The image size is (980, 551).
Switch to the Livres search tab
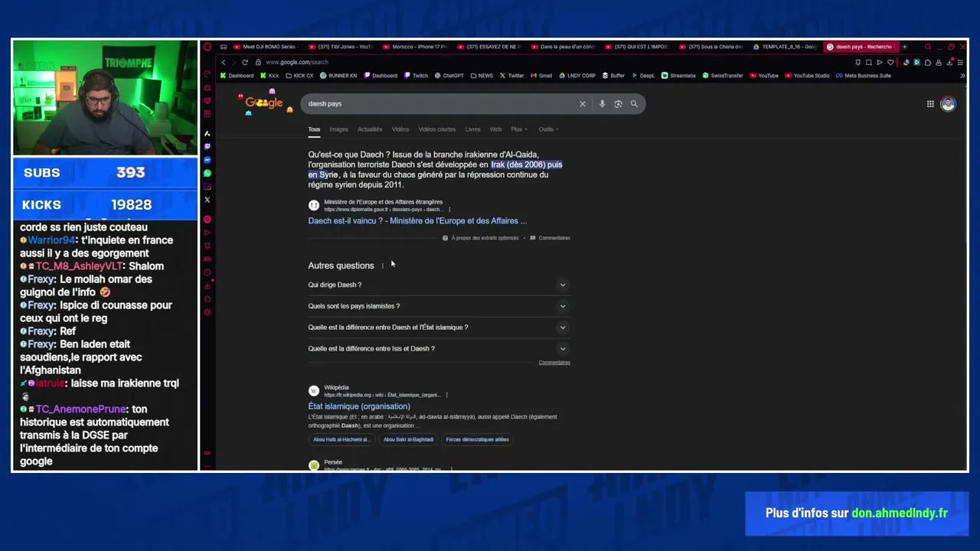472,129
